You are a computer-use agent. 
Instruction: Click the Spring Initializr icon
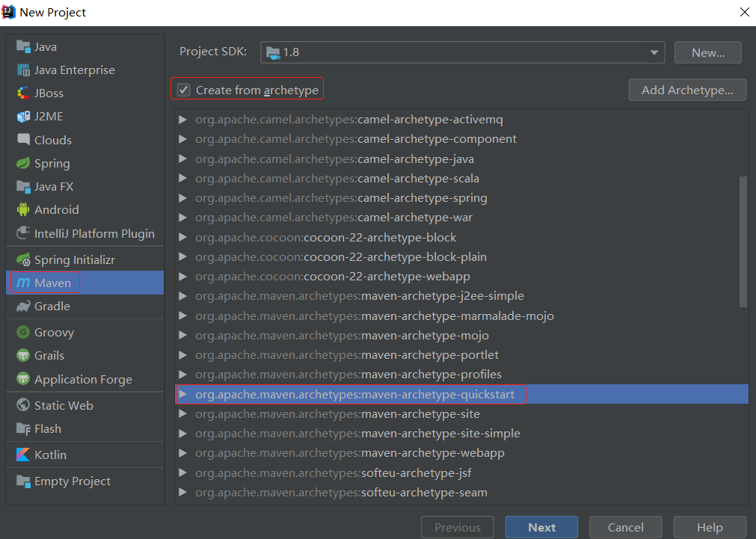coord(22,260)
